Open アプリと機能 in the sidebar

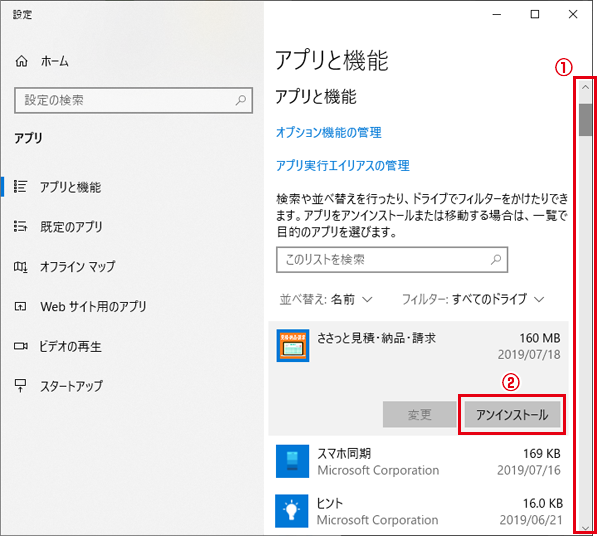coord(70,187)
